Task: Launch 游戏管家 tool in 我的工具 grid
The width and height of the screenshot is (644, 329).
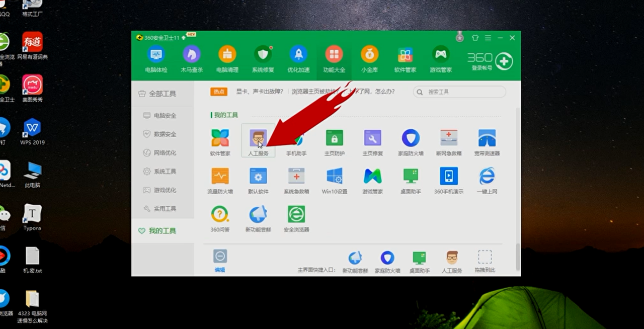Action: click(x=373, y=181)
